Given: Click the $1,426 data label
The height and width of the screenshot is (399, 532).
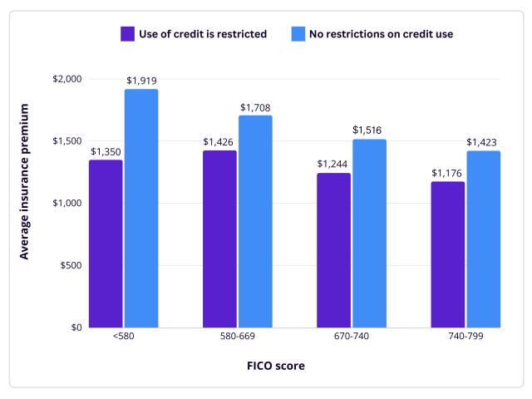Looking at the screenshot, I should point(219,142).
